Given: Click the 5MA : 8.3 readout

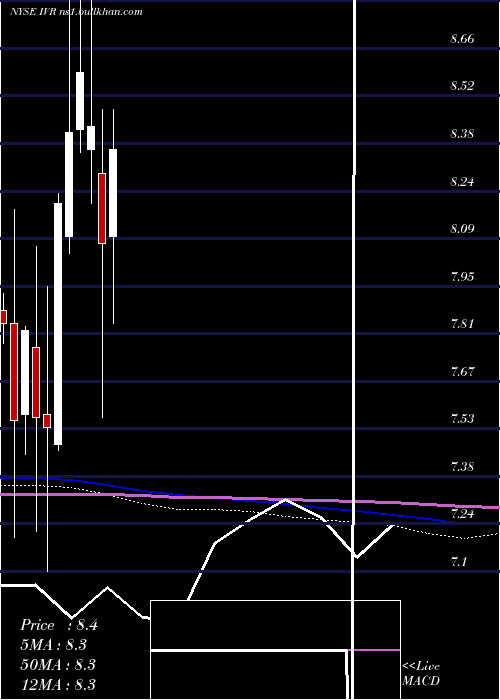Looking at the screenshot, I should [x=54, y=645].
